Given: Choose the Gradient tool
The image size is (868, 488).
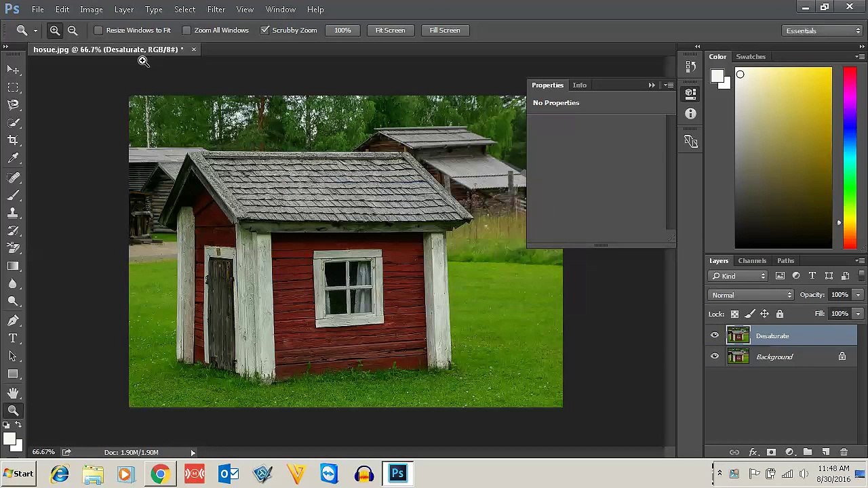Looking at the screenshot, I should coord(13,266).
